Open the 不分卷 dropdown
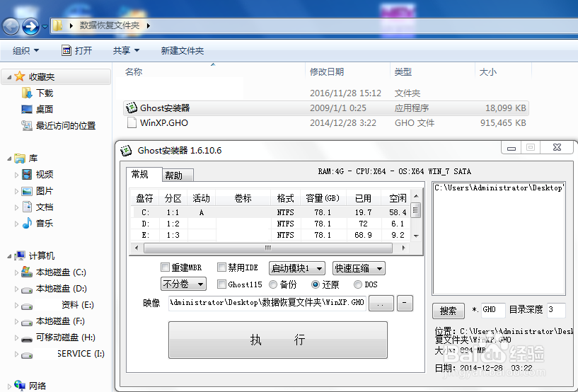578x392 pixels. [x=183, y=284]
